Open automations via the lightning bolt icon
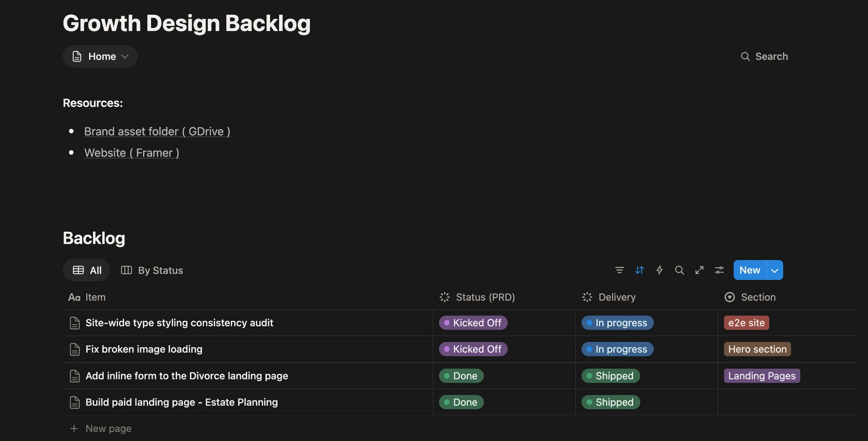This screenshot has height=441, width=868. 659,270
